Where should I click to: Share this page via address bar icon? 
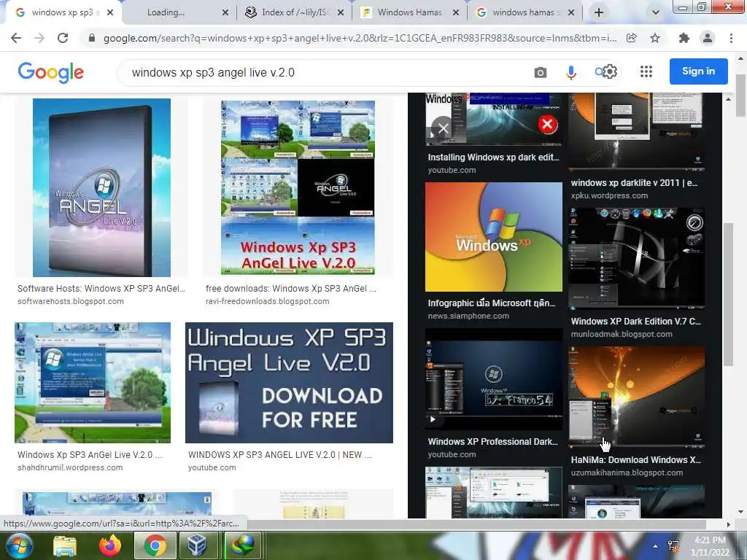(632, 38)
